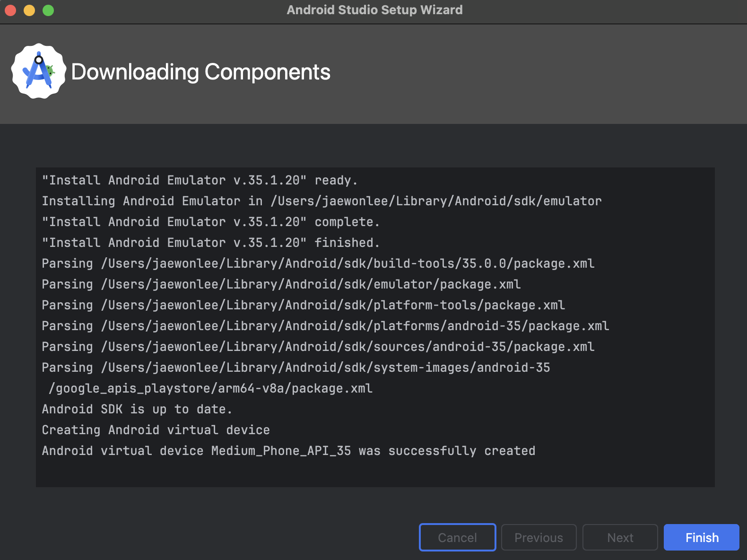Click log line "Install Android Emulator v.35.1.20 ready."

pyautogui.click(x=200, y=180)
